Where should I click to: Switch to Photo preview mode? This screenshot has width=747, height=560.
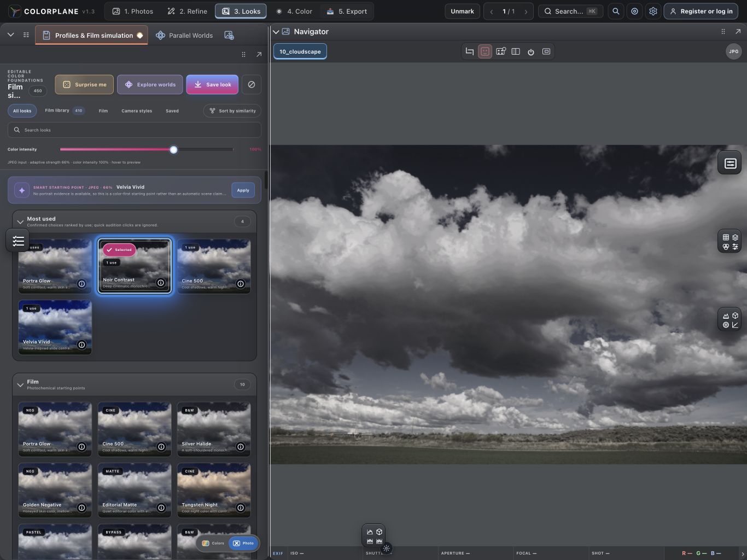(x=243, y=543)
